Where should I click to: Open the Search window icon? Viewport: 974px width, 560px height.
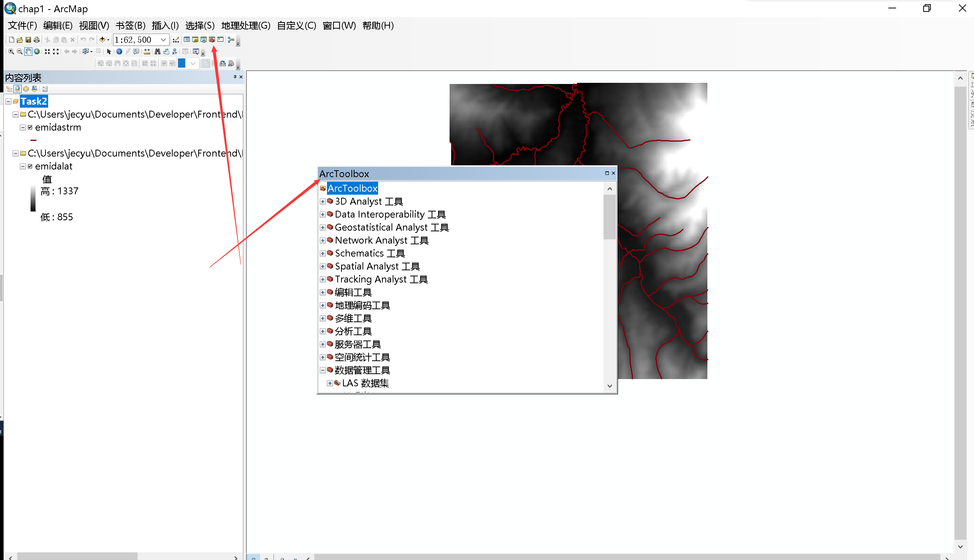pyautogui.click(x=204, y=40)
